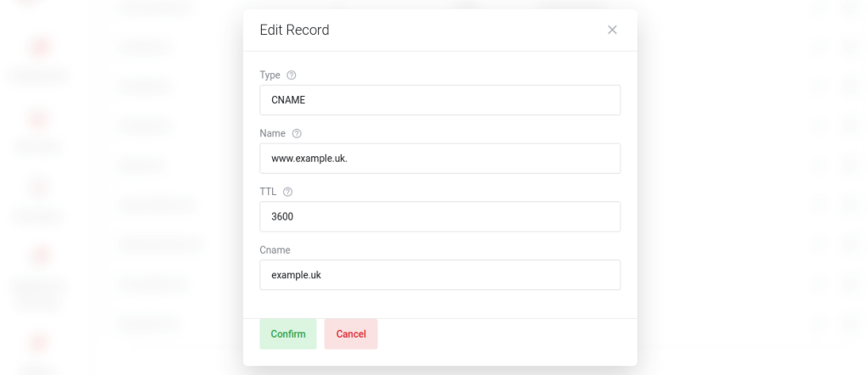Viewport: 868px width, 375px height.
Task: Click the question mark beside Name
Action: pos(297,133)
